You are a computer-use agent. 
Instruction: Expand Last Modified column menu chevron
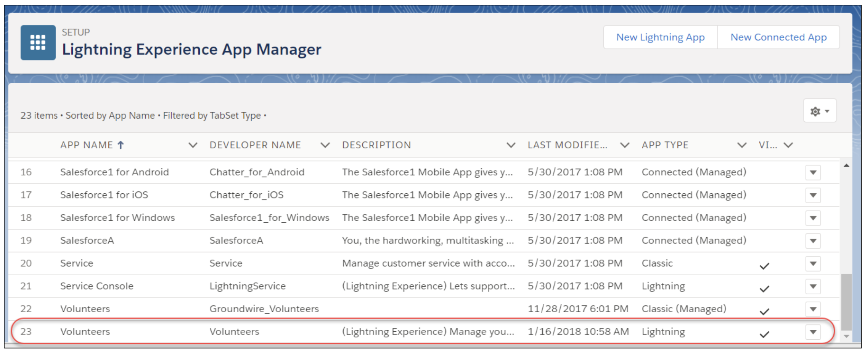(625, 145)
